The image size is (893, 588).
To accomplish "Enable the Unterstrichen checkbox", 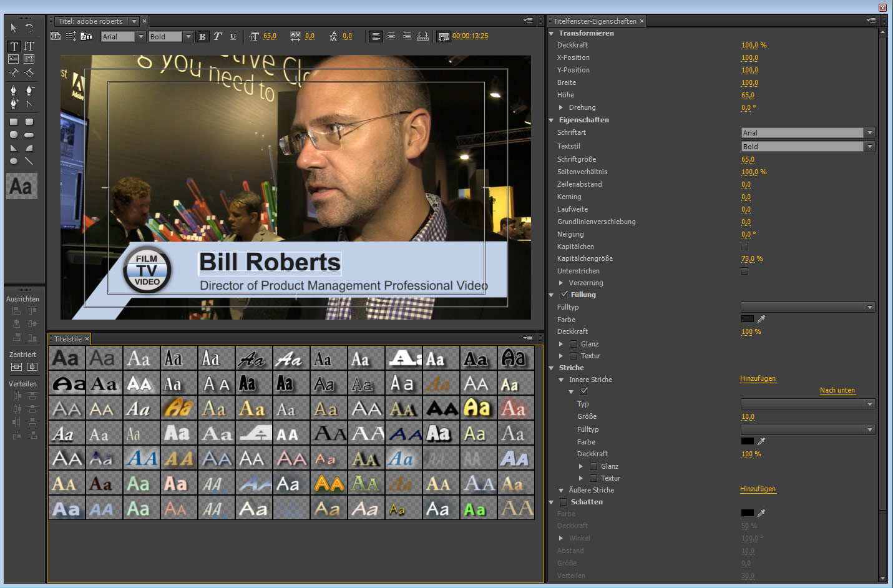I will click(x=744, y=271).
